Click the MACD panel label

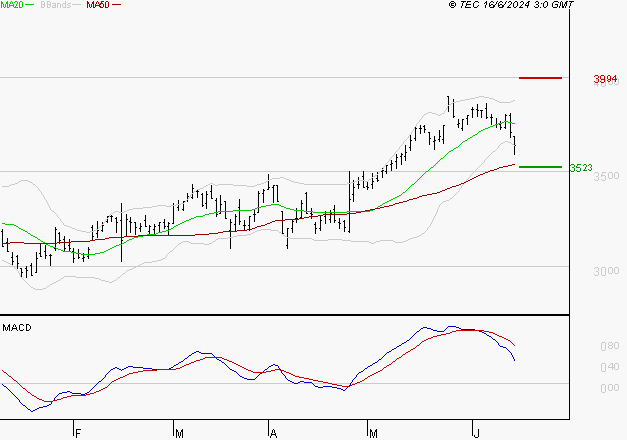17,328
